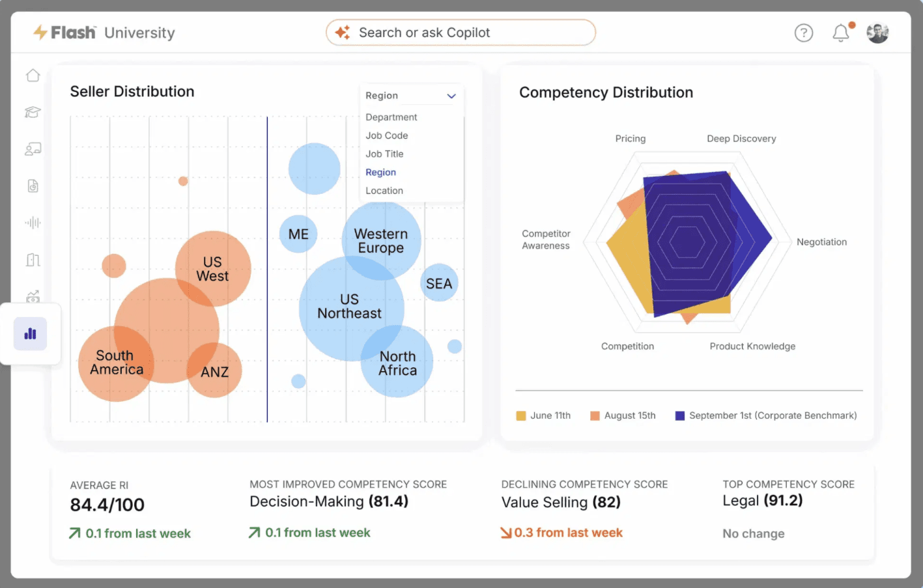Click Legal (91.2) top score
This screenshot has width=923, height=588.
(x=763, y=500)
